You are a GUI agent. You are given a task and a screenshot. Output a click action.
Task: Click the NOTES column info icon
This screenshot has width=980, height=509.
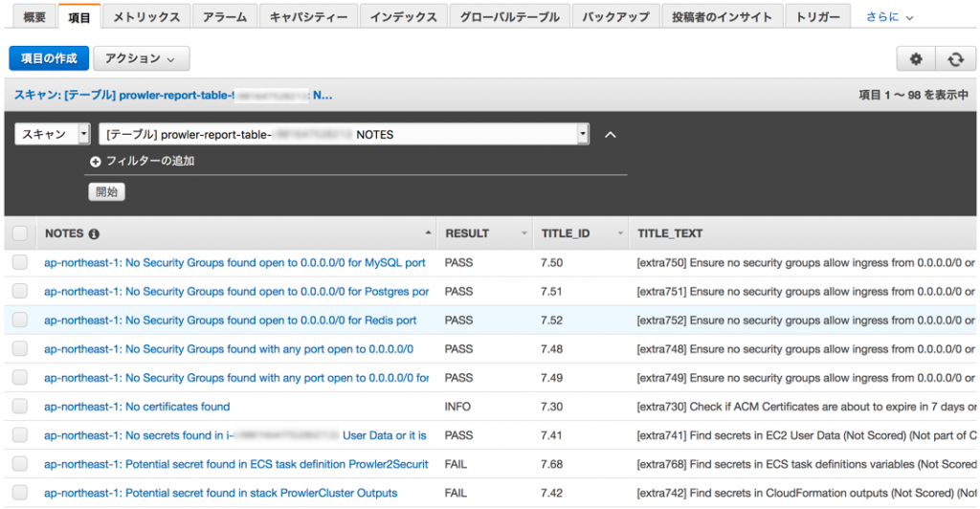[94, 234]
